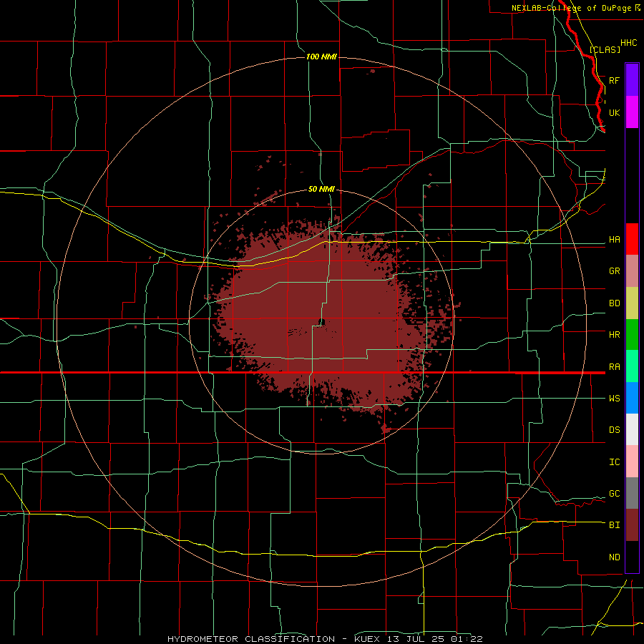The image size is (644, 644).
Task: Click the '100 NMI' range ring label
Action: (x=321, y=57)
